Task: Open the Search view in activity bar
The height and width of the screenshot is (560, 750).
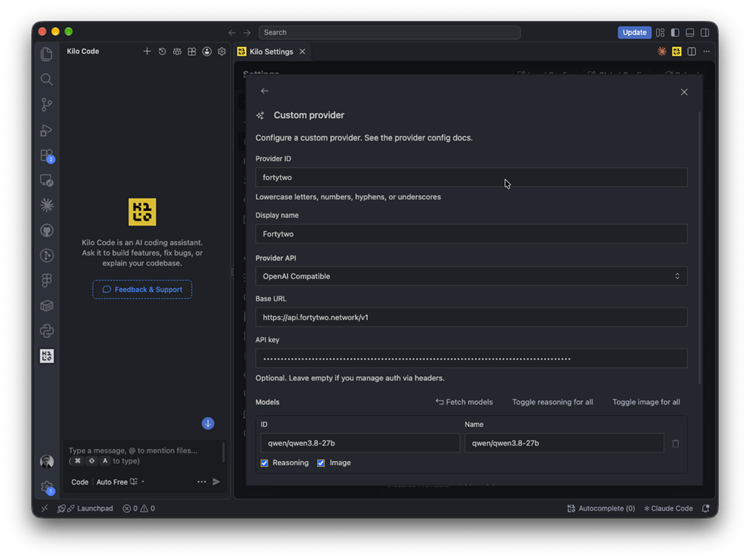Action: pos(47,79)
